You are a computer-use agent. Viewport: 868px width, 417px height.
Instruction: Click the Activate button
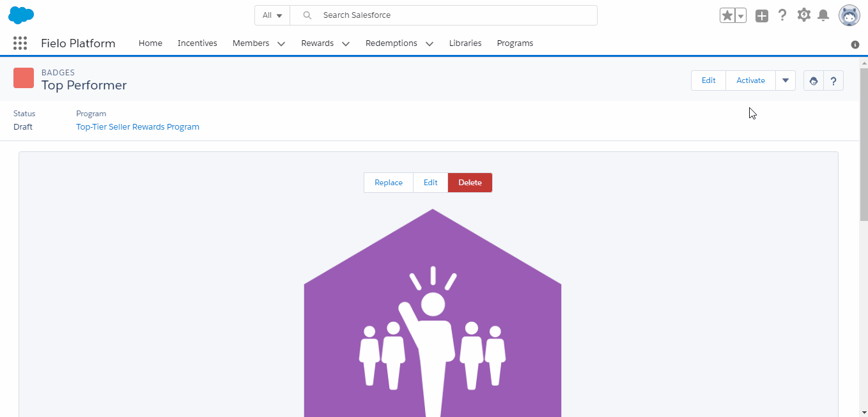click(x=750, y=80)
